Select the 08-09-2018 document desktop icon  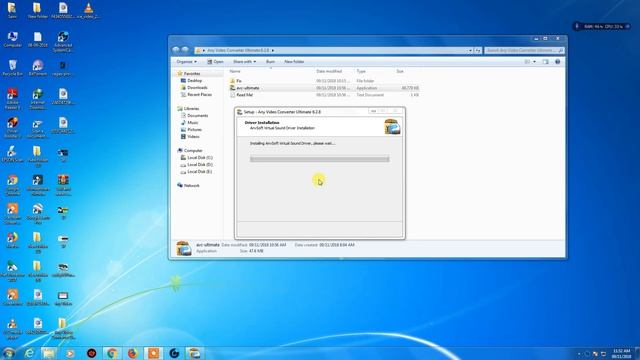click(x=38, y=40)
